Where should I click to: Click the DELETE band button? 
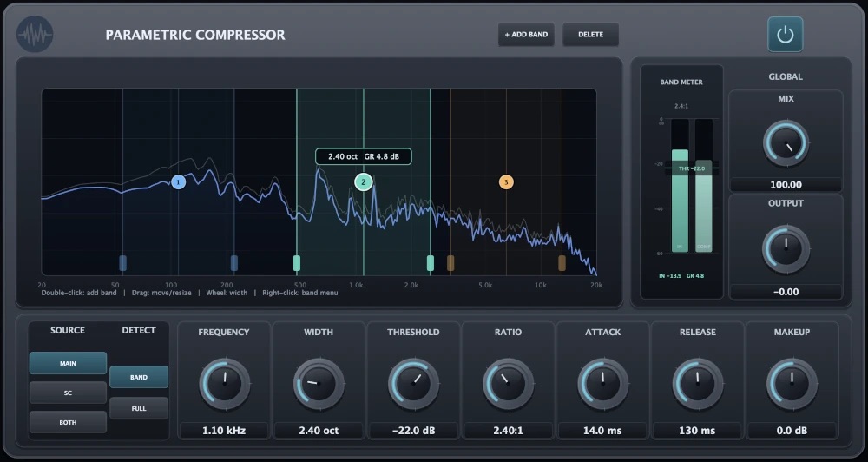590,35
